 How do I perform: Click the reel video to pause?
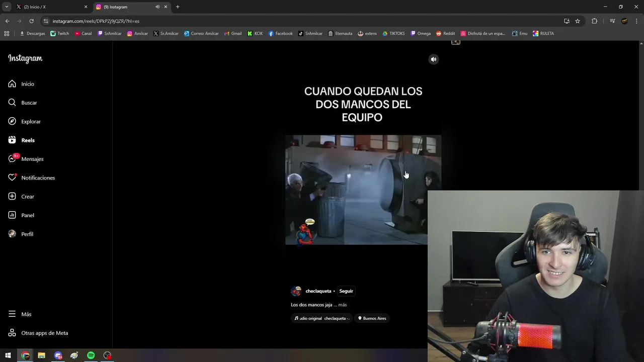point(363,190)
